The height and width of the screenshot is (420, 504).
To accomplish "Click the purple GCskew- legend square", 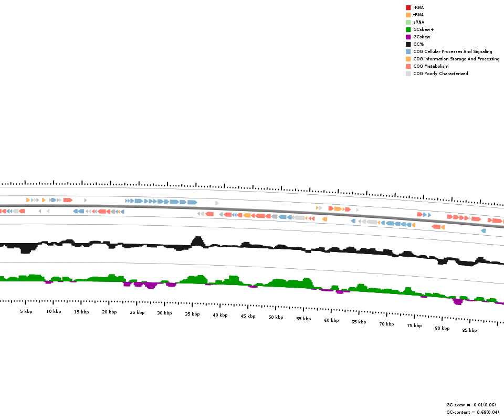I will 408,37.
